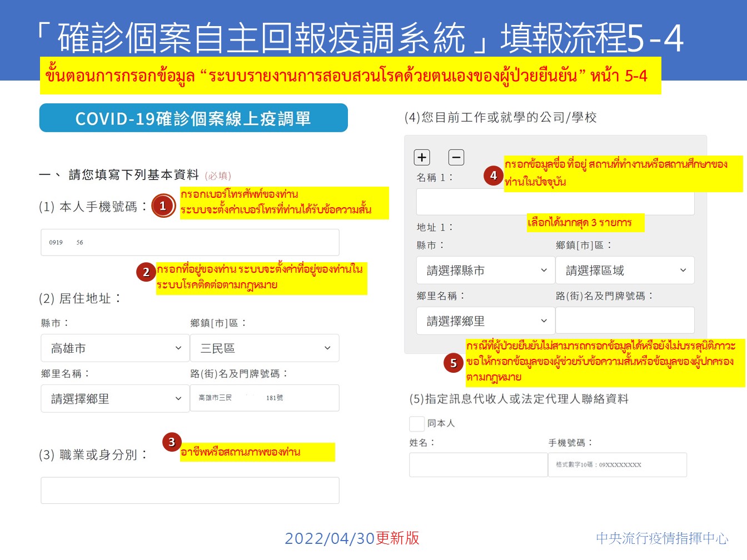
Task: Click the minus icon to remove workplace
Action: pos(456,158)
